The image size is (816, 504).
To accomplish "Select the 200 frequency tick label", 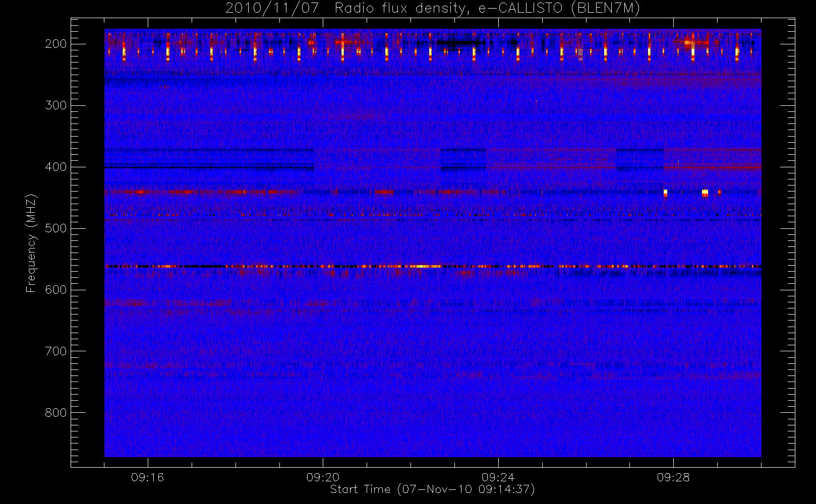I will tap(56, 44).
